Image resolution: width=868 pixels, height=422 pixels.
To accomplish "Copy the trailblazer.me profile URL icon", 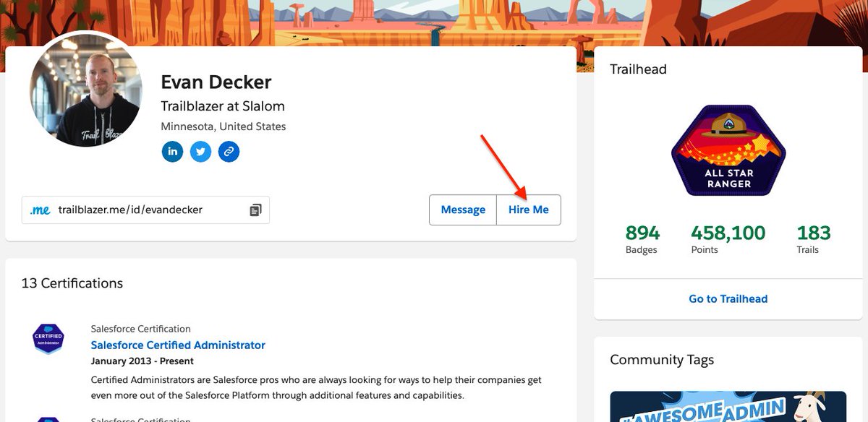I will click(255, 210).
